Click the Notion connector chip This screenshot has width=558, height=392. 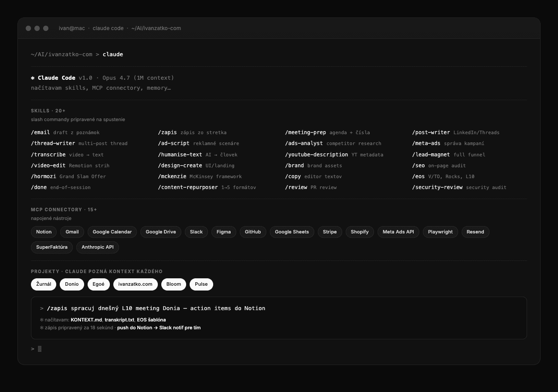click(44, 232)
